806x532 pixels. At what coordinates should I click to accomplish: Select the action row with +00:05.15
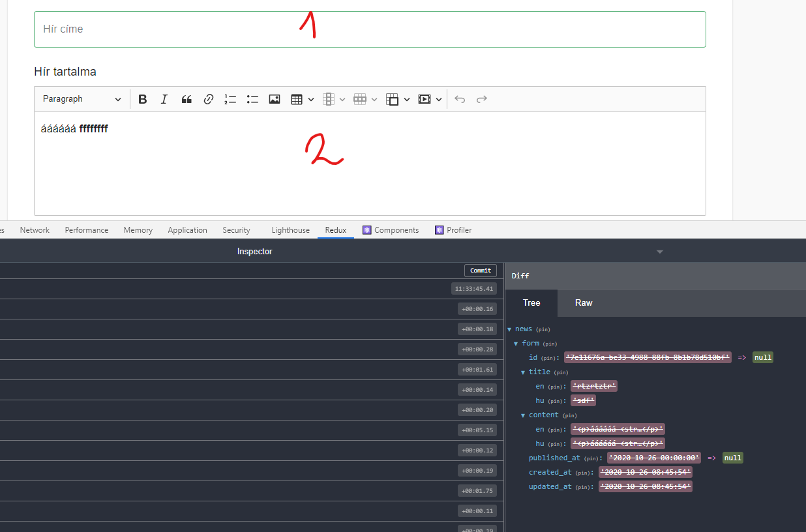(252, 430)
